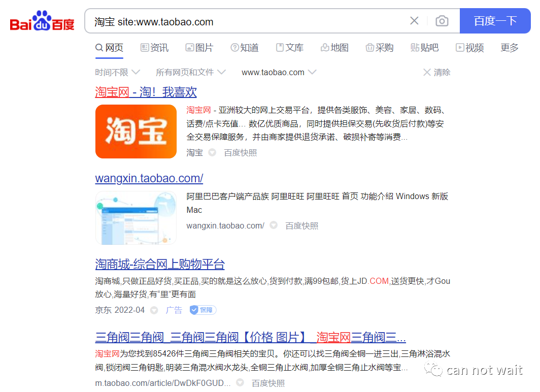The height and width of the screenshot is (392, 540).
Task: Open the 贴吧 tab
Action: (425, 48)
